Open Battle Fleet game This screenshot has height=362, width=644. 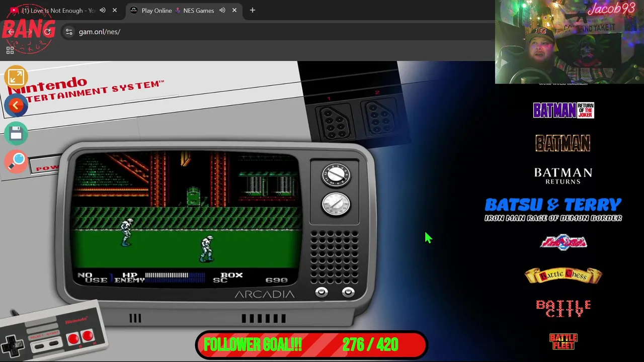coord(563,341)
